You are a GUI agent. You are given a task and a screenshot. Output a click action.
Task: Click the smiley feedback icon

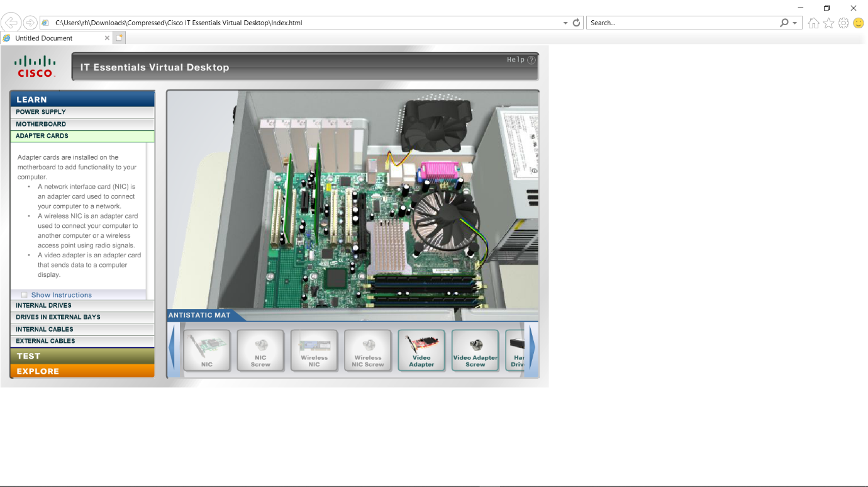coord(859,23)
